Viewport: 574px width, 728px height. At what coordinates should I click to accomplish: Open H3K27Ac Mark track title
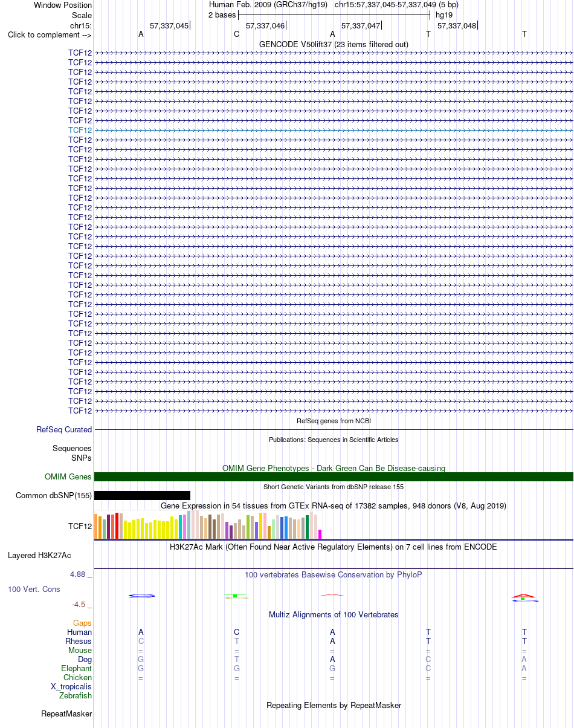point(334,547)
